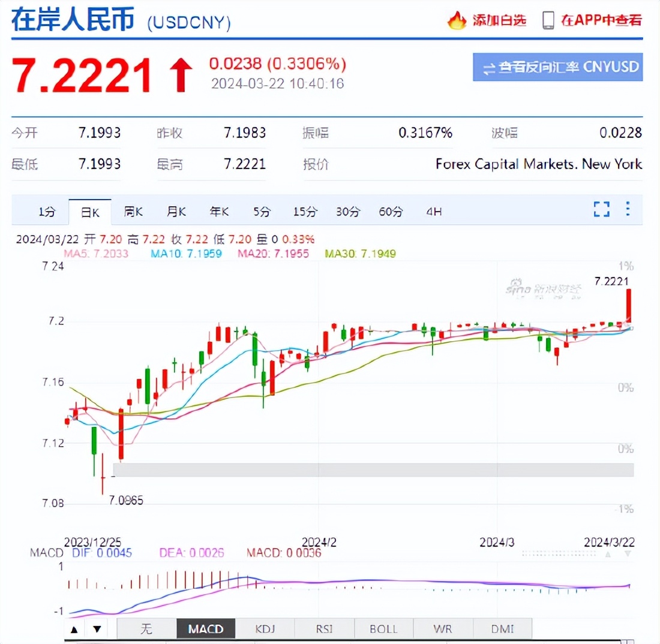Image resolution: width=660 pixels, height=644 pixels.
Task: Switch to the 4H timeframe tab
Action: click(434, 212)
